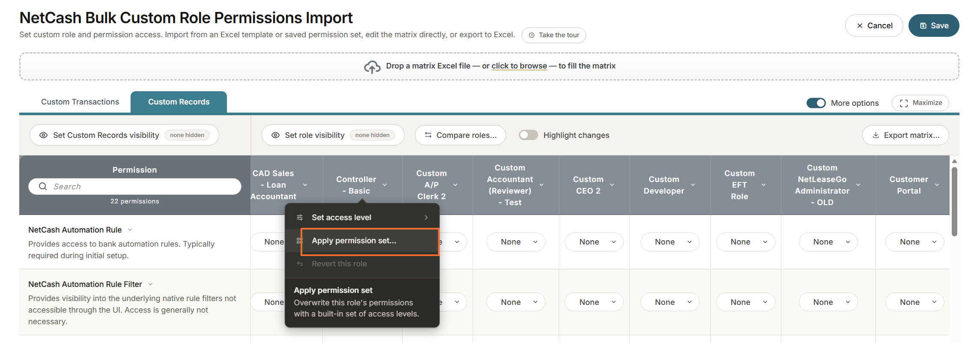Screen dimensions: 980x343
Task: Click the scrollbar up arrow of the matrix
Action: (x=954, y=161)
